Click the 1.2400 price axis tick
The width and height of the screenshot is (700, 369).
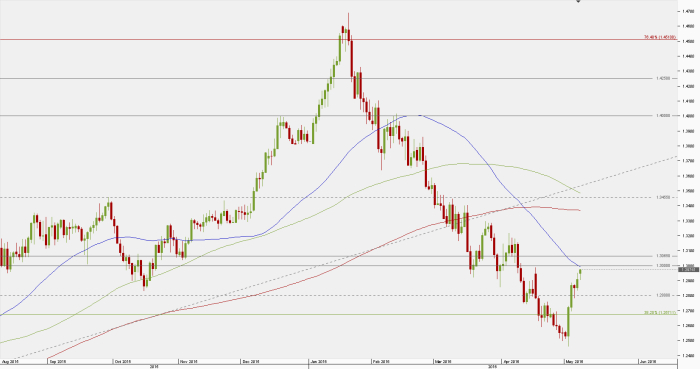pyautogui.click(x=688, y=356)
